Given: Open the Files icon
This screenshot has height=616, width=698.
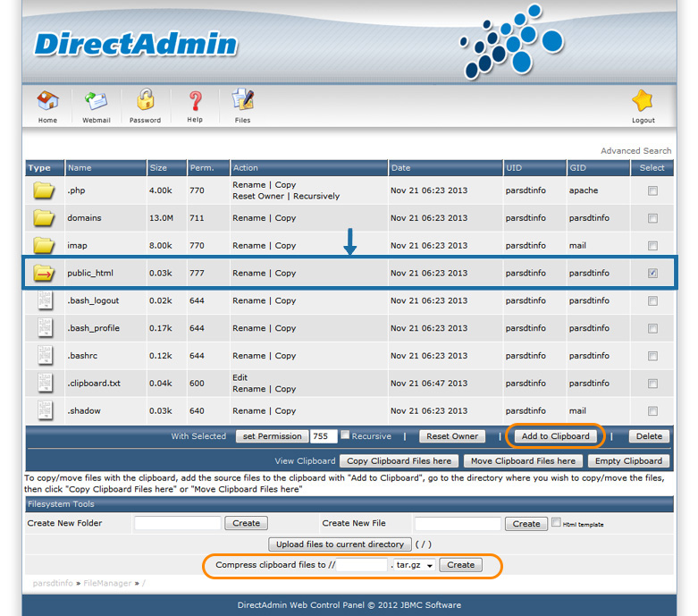Looking at the screenshot, I should click(243, 99).
